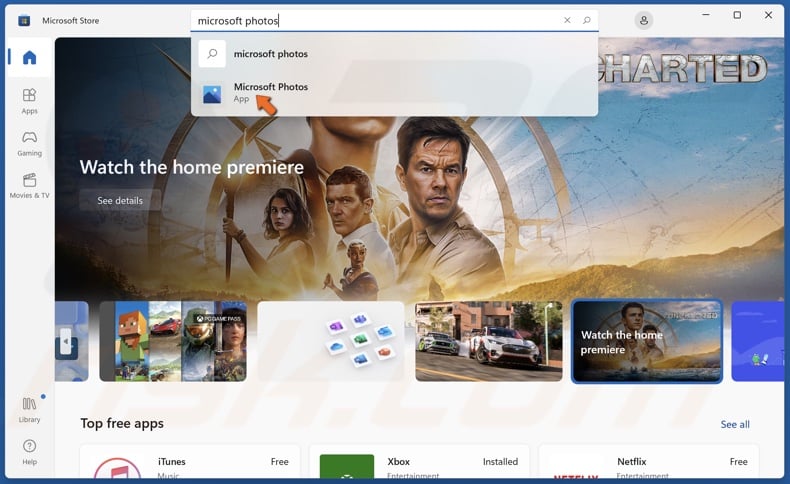790x484 pixels.
Task: Open the iTunes app card
Action: pos(190,461)
